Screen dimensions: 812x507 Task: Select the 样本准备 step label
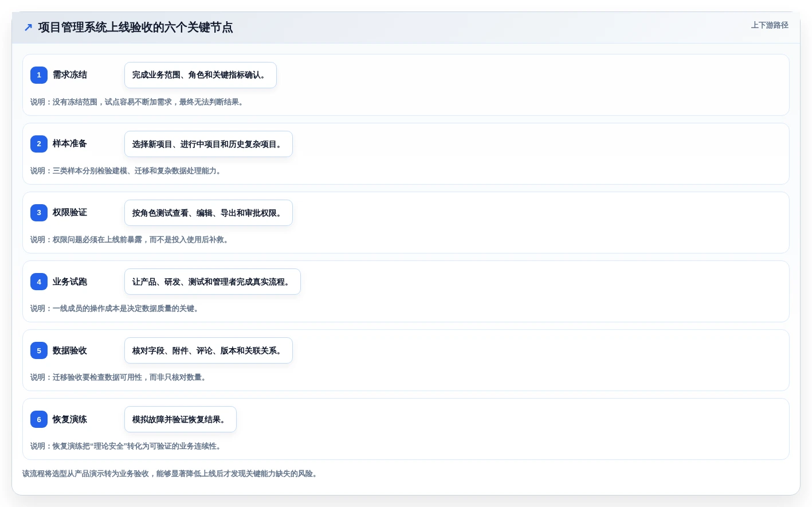point(70,143)
